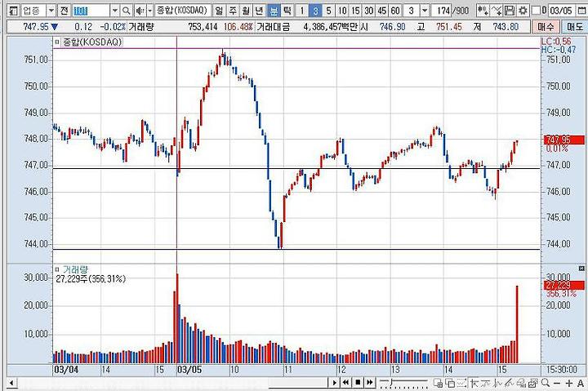
Task: Toggle the date checkbox before 03/05
Action: coord(537,11)
